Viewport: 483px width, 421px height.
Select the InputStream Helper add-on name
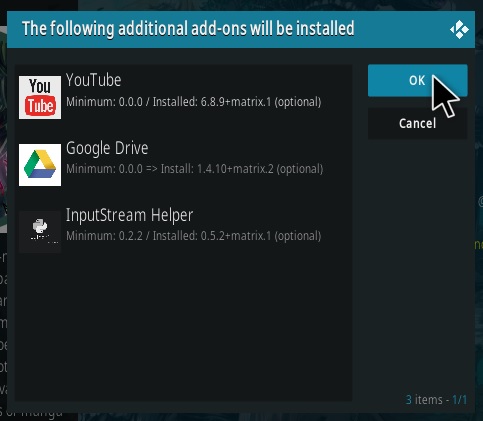[129, 215]
